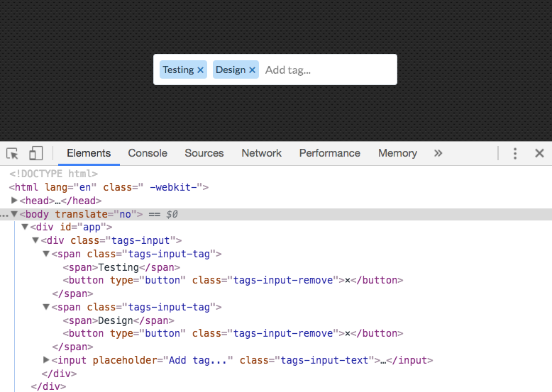This screenshot has height=392, width=552.
Task: Click the Add tag input field
Action: (327, 70)
